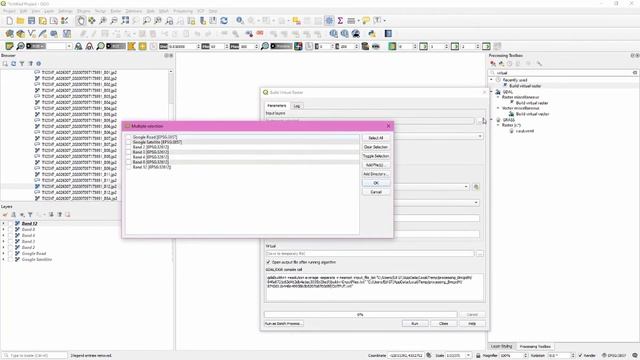Viewport: 640px width, 360px height.
Task: Click the Open Layer Styling panel icon
Action: pyautogui.click(x=5, y=214)
